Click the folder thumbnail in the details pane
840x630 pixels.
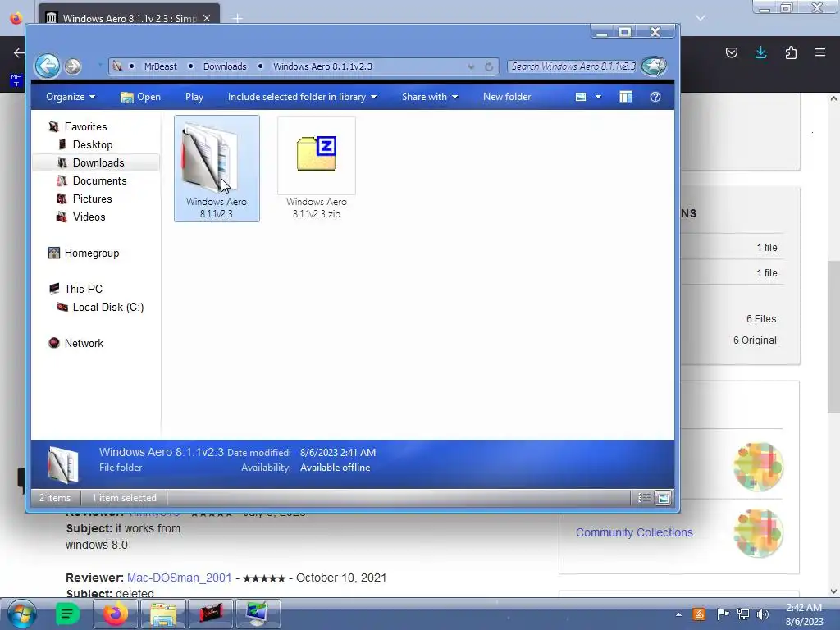(x=62, y=464)
